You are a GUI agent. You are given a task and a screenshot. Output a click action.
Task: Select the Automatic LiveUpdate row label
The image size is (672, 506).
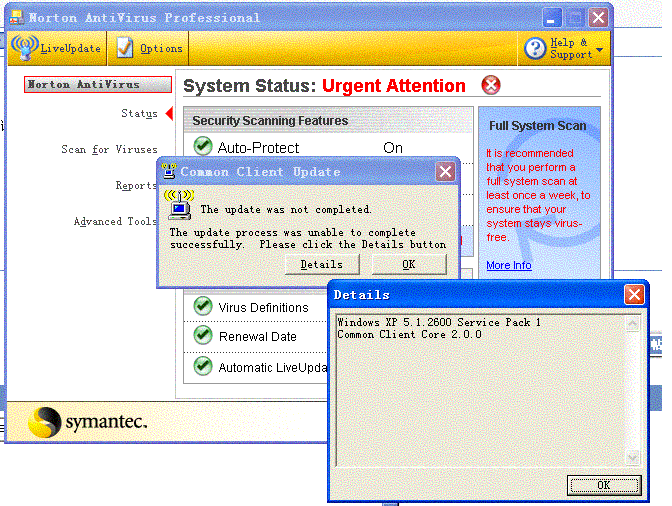coord(273,368)
